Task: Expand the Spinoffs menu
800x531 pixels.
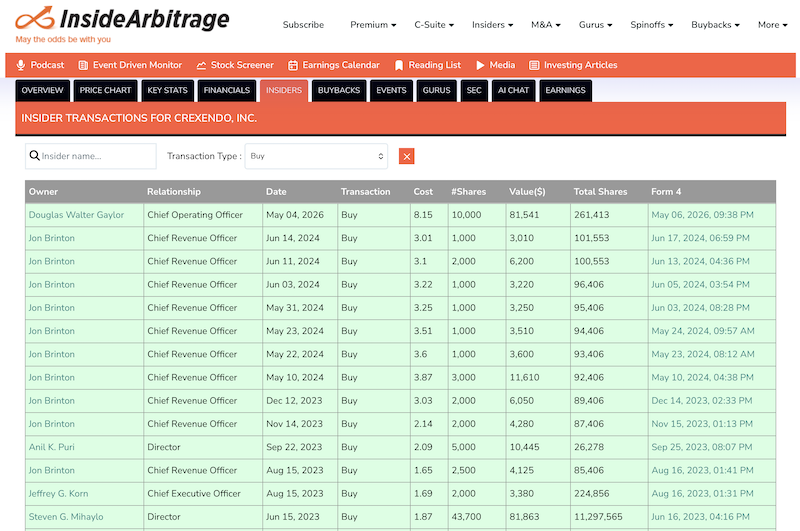Action: (x=652, y=24)
